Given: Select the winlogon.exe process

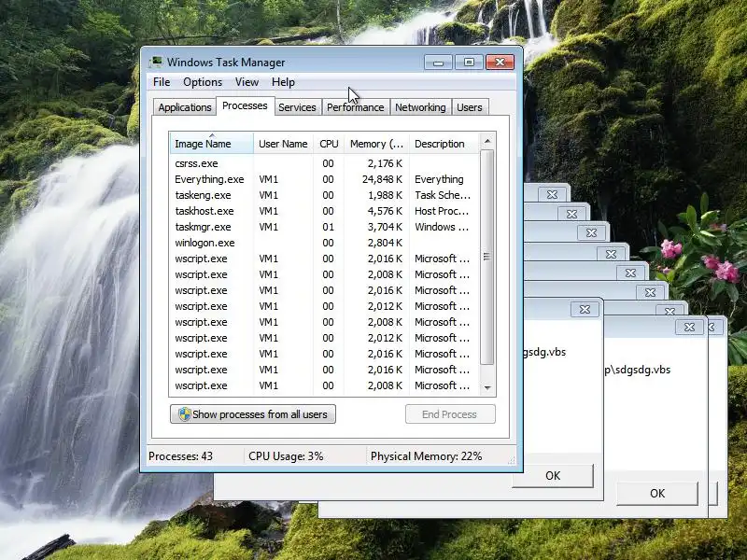Looking at the screenshot, I should pos(324,243).
